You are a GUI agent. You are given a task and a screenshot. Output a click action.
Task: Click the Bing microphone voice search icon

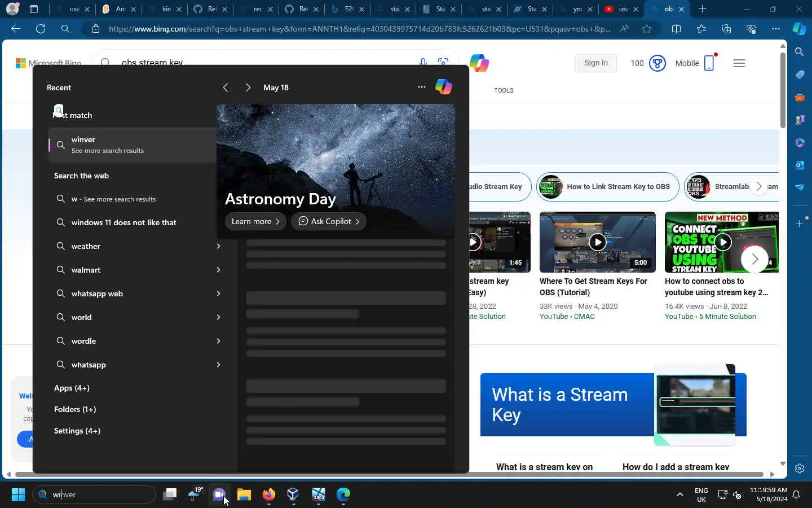[x=423, y=63]
